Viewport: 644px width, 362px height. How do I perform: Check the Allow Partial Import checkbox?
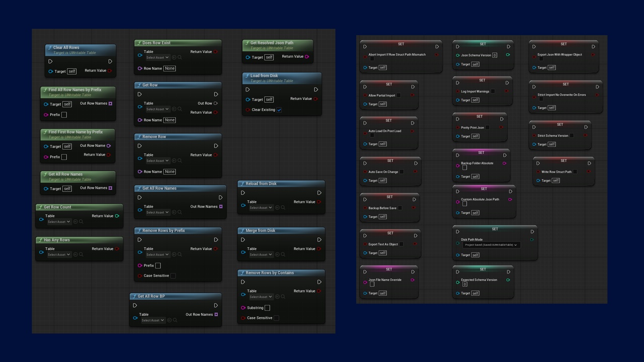pyautogui.click(x=398, y=95)
